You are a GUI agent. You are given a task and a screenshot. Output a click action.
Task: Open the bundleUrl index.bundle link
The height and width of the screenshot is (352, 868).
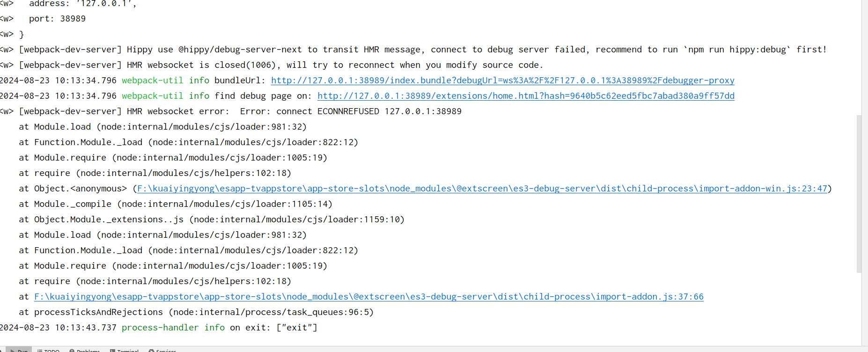[x=503, y=81]
